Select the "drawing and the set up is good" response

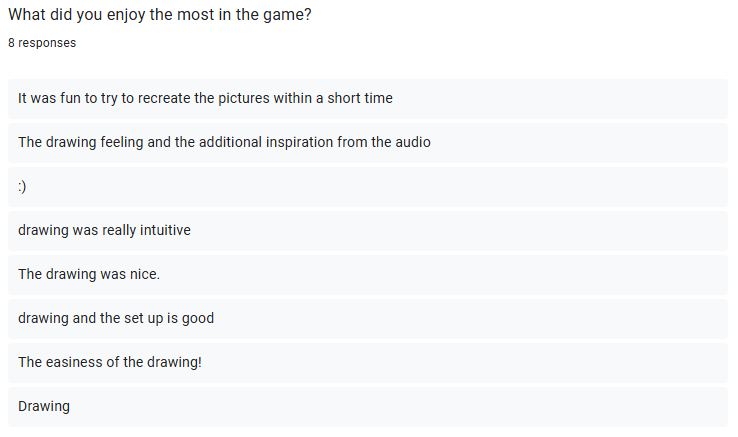368,318
